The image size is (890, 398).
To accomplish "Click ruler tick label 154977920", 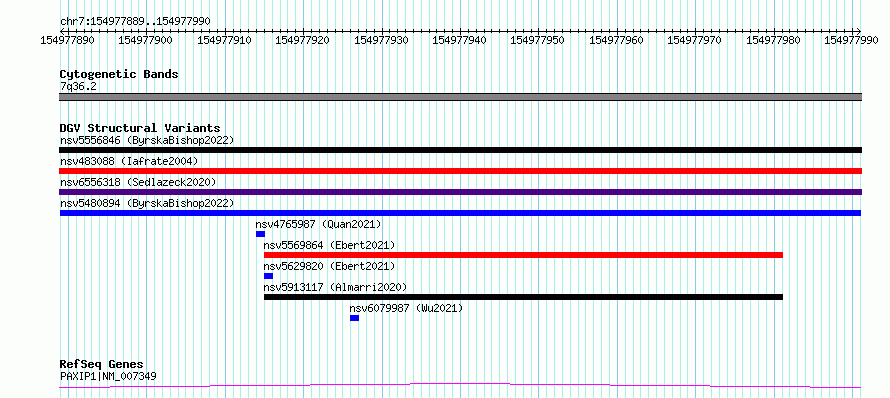I will (303, 40).
